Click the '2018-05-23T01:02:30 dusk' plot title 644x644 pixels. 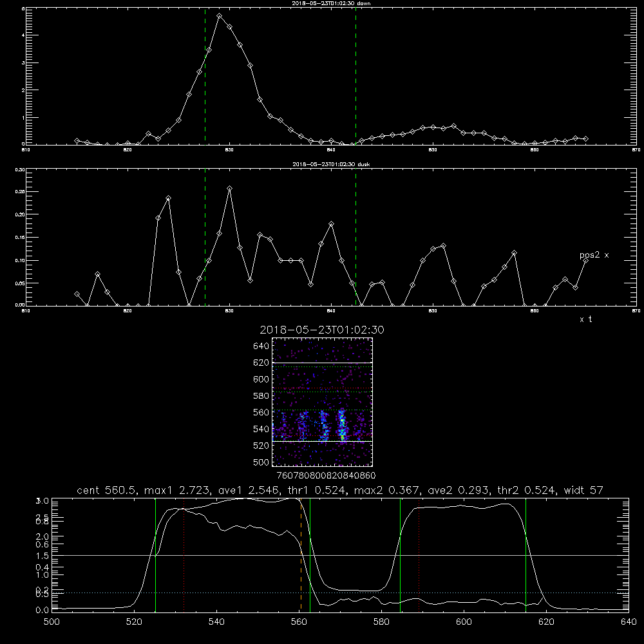331,164
